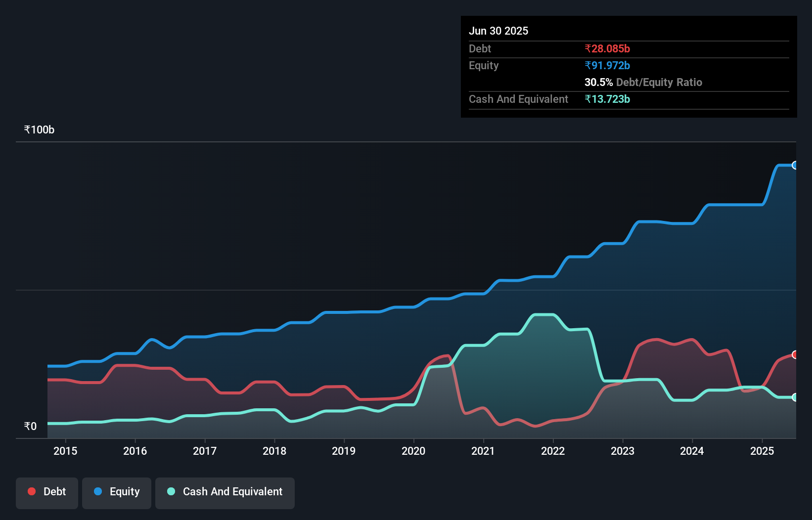Image resolution: width=812 pixels, height=520 pixels.
Task: Click the ₹28.085b debt value
Action: click(607, 48)
